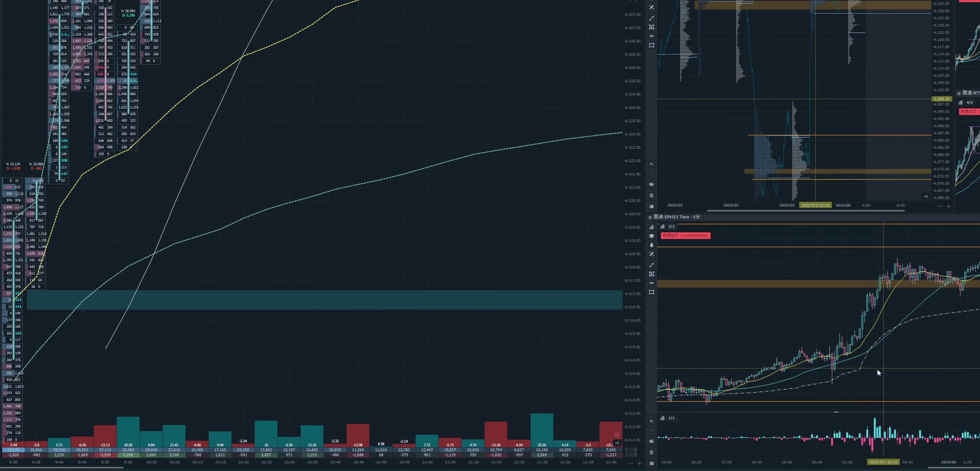Screen dimensions: 980x471
Task: Open the 图表 RTY panel hamburger menu
Action: 959,93
